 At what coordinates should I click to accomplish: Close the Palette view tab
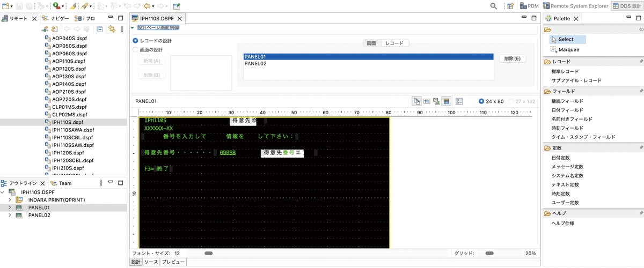(576, 19)
